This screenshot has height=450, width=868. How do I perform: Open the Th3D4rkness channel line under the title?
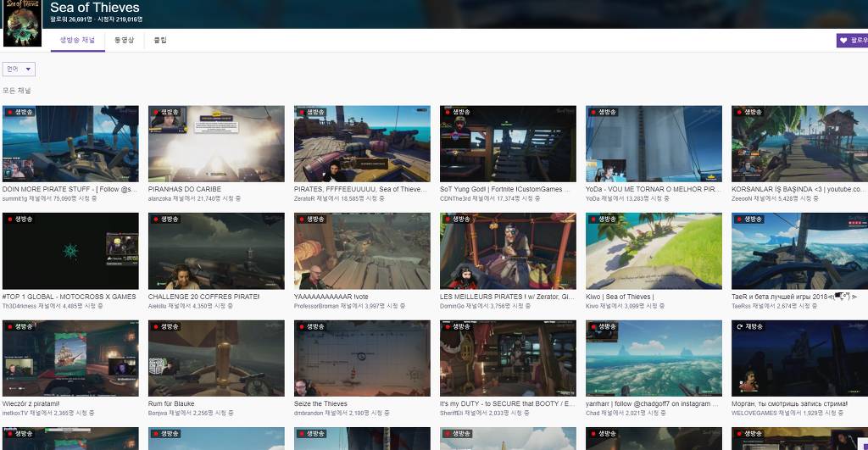pos(53,306)
